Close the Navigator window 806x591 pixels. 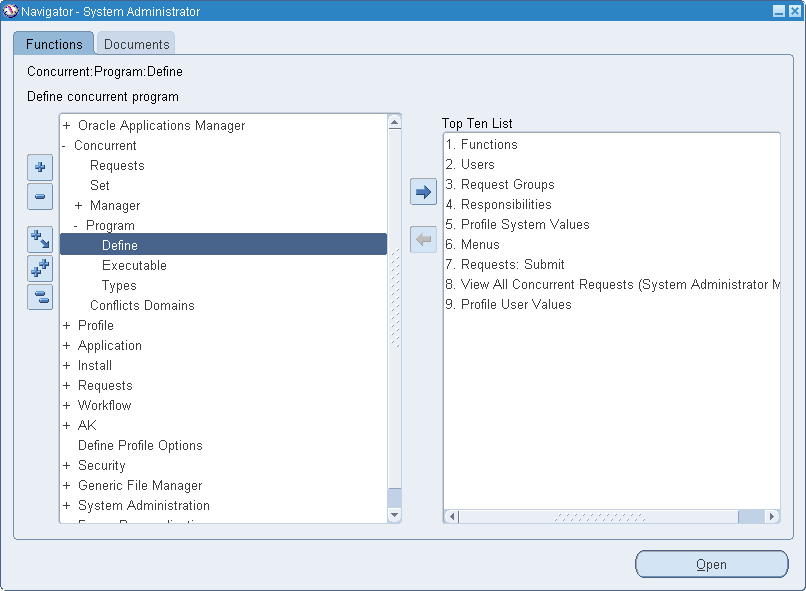794,11
